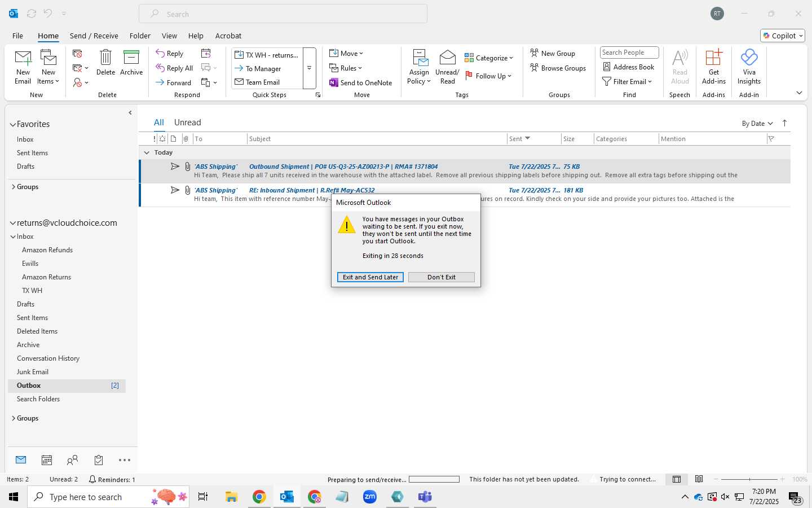812x508 pixels.
Task: Open the Acrobat tab
Action: pyautogui.click(x=228, y=36)
